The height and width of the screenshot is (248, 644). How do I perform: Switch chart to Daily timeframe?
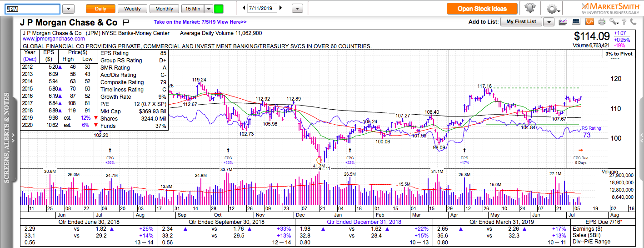(x=100, y=9)
